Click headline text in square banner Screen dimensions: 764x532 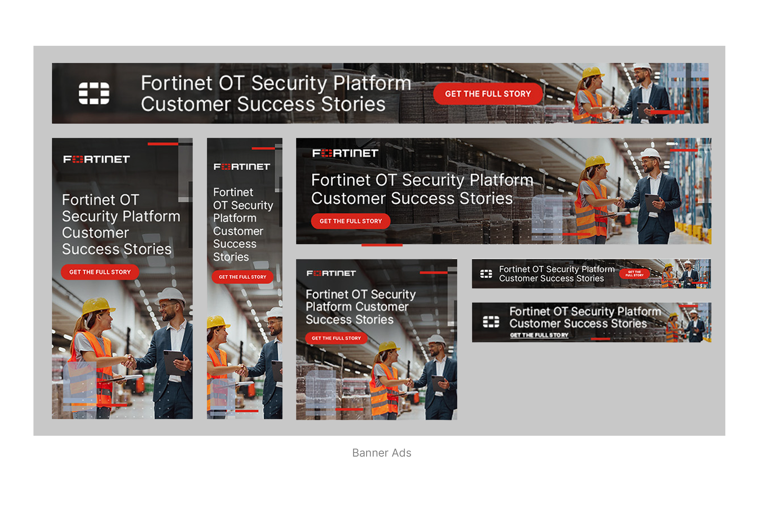[361, 307]
